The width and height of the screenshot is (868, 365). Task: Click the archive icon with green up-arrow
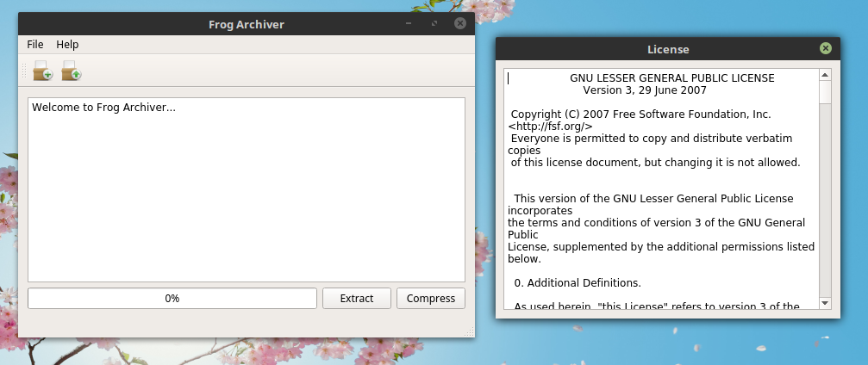coord(72,71)
